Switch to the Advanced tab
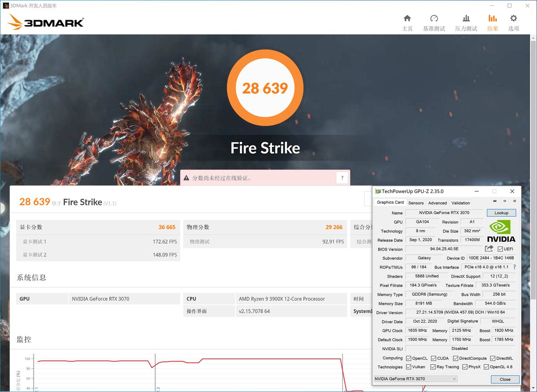This screenshot has width=537, height=392. pyautogui.click(x=437, y=203)
